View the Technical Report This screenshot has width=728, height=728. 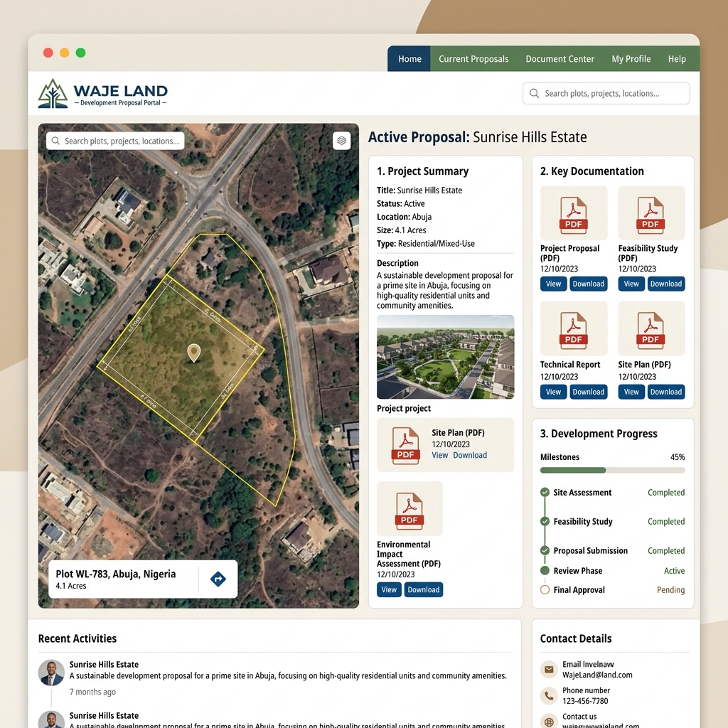coord(553,392)
